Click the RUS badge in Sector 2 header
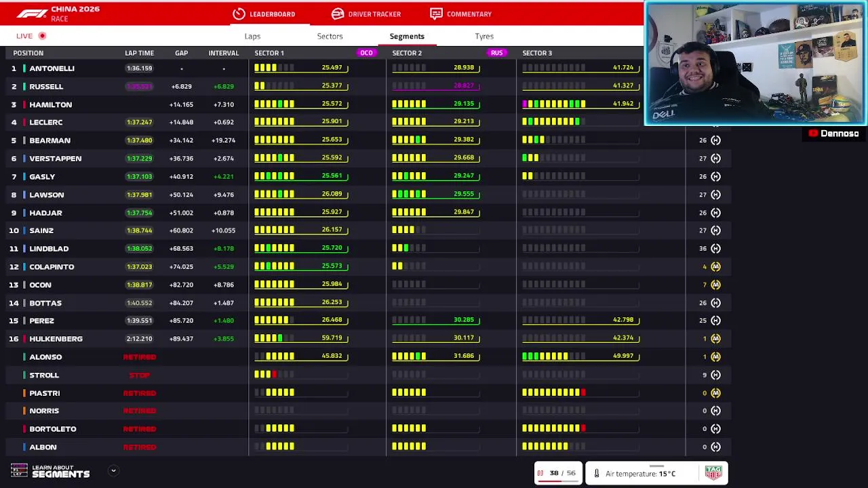The image size is (868, 488). [497, 53]
